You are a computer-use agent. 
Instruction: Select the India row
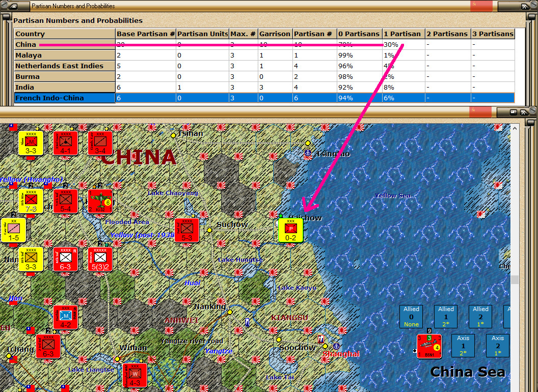point(264,87)
